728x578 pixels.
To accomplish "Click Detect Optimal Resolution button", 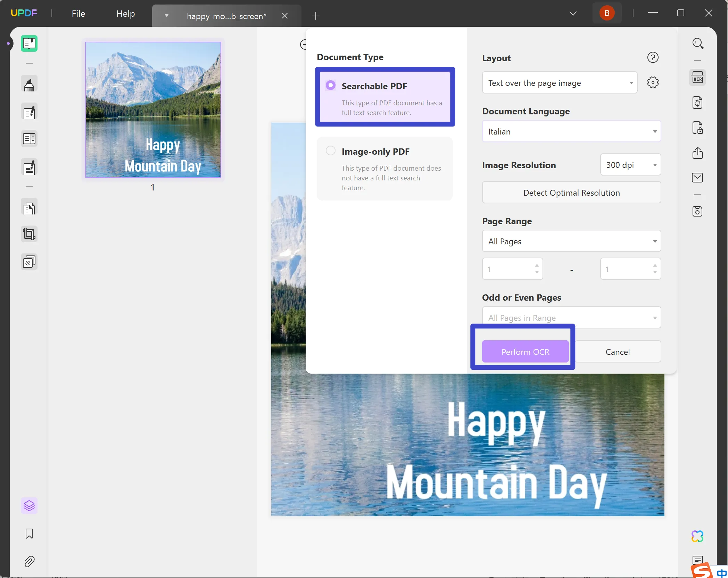I will point(571,192).
